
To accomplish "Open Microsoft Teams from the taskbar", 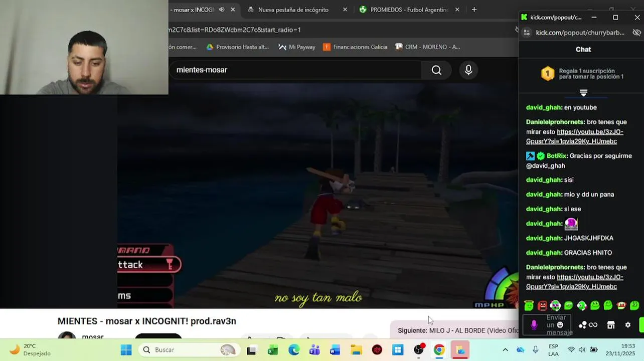I will point(314,350).
